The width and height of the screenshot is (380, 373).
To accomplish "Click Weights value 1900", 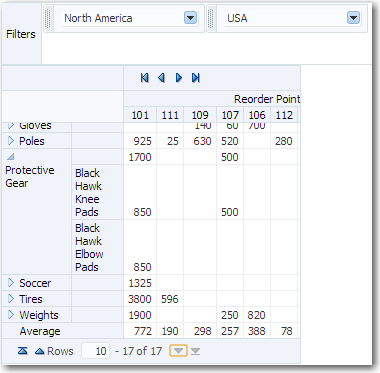I will [x=140, y=315].
